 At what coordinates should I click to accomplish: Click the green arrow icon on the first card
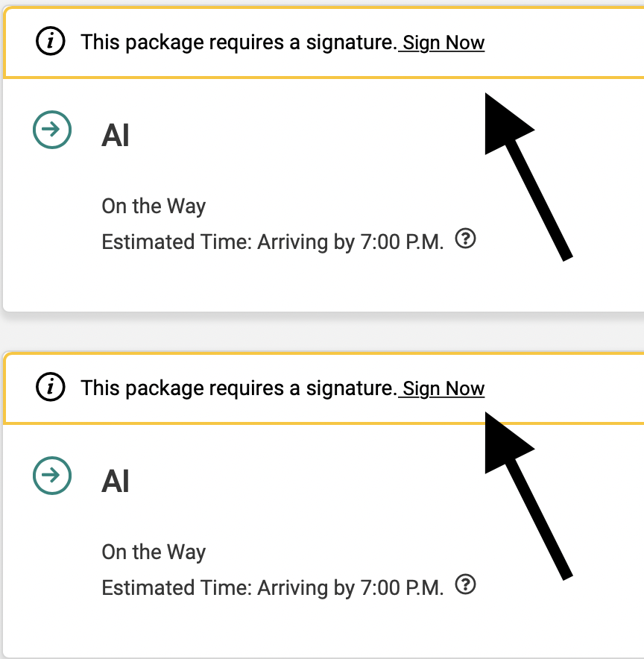[52, 130]
